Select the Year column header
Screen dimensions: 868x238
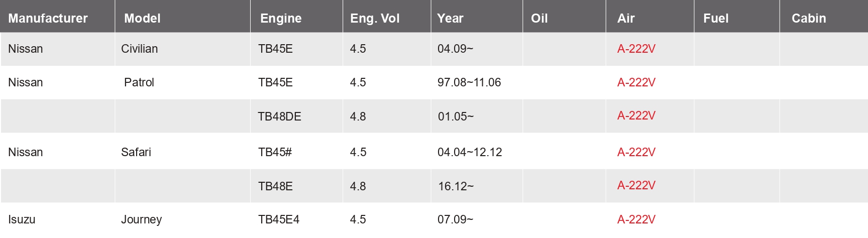[x=450, y=19]
